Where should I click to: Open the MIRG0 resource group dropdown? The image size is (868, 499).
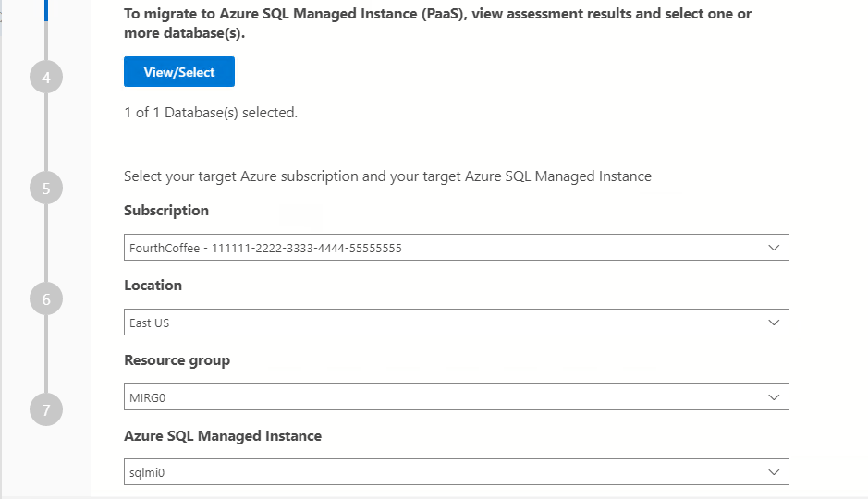[444, 397]
